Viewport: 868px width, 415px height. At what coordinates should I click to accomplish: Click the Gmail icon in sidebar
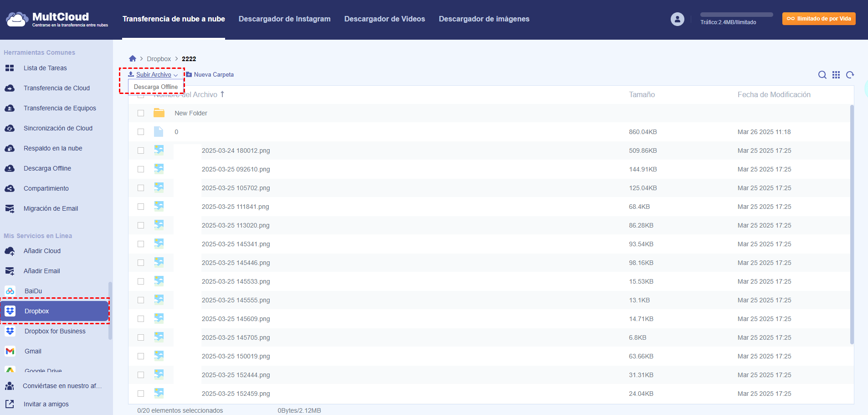coord(10,351)
